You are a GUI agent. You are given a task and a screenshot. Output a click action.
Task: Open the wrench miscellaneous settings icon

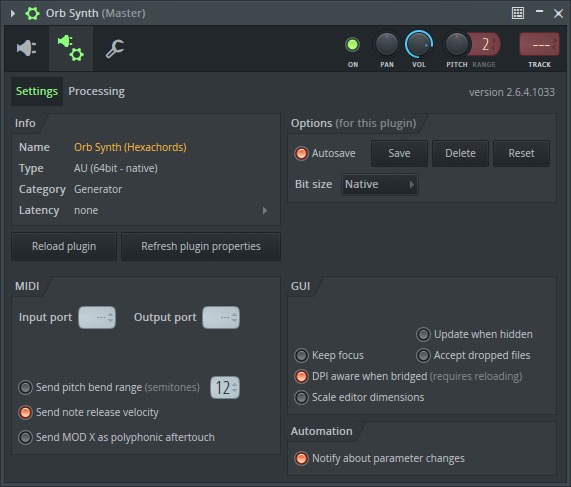point(115,48)
